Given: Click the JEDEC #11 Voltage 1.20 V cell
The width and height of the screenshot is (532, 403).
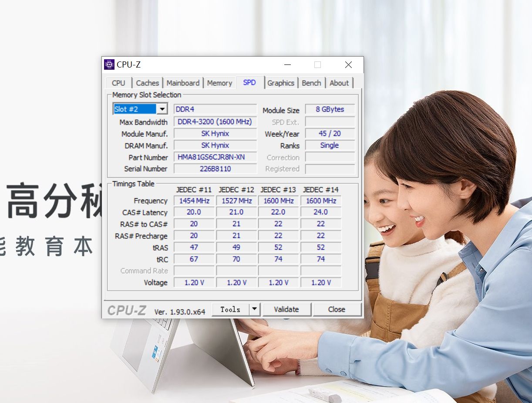Looking at the screenshot, I should click(194, 283).
